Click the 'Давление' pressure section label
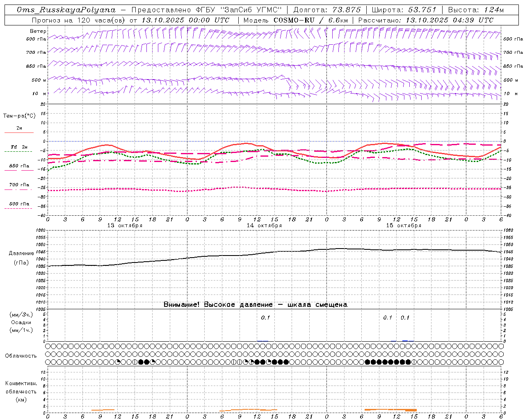 [x=21, y=253]
